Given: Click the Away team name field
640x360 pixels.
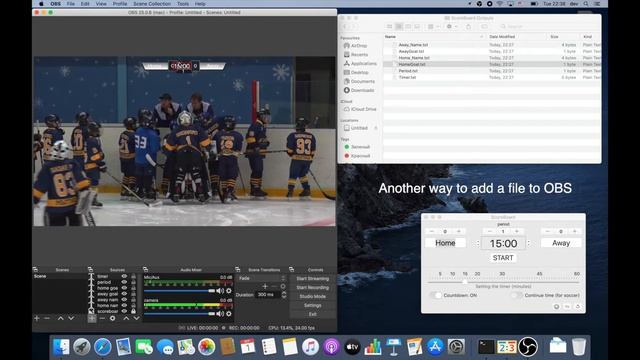Looking at the screenshot, I should [x=561, y=243].
